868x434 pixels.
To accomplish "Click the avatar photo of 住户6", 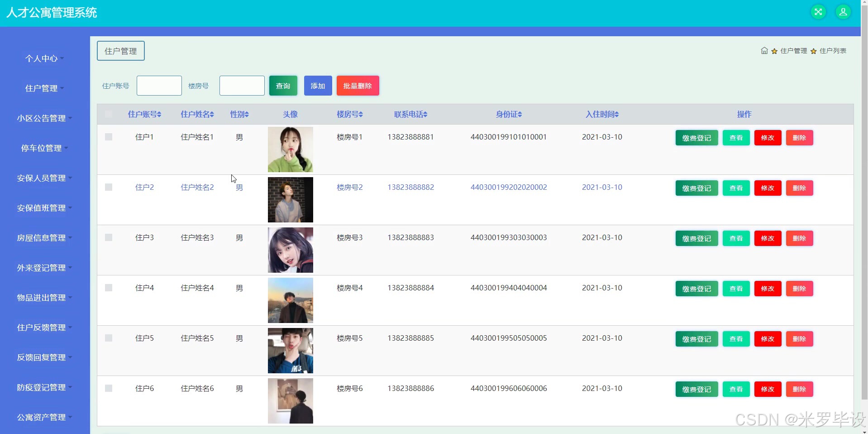I will click(x=291, y=401).
